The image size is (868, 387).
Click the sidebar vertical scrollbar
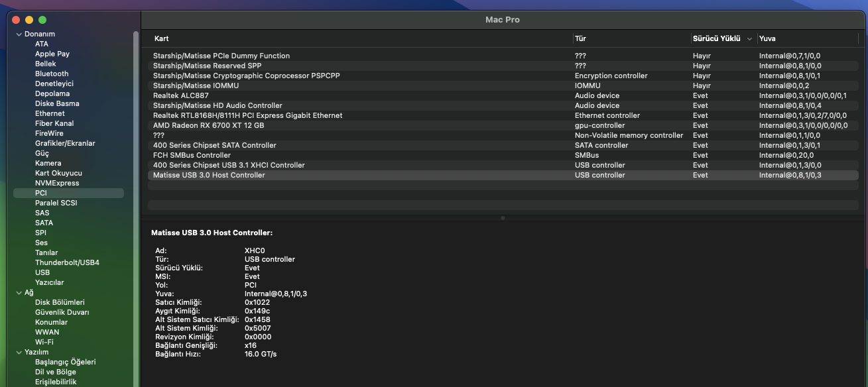pos(136,199)
